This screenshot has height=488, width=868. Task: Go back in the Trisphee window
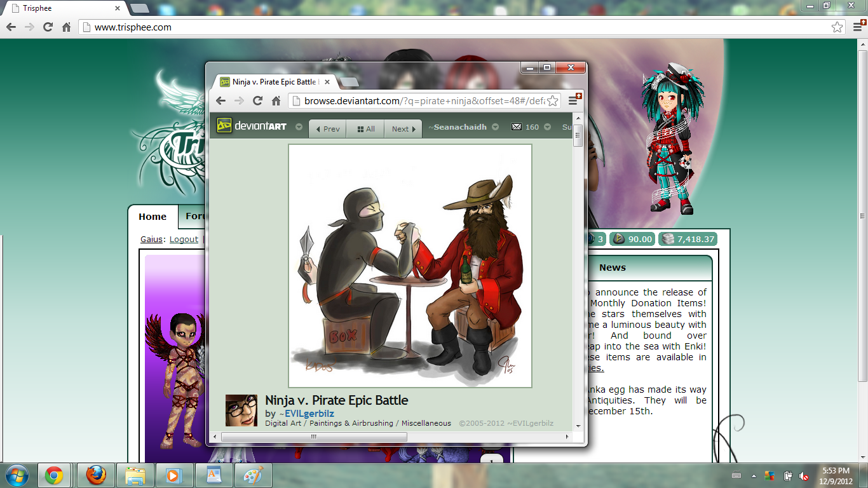click(11, 27)
